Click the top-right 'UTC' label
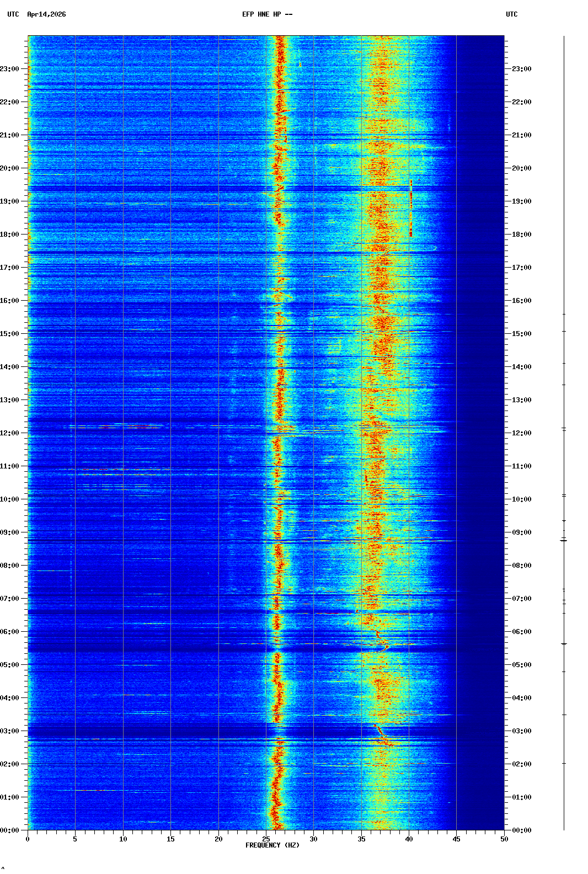This screenshot has width=588, height=874. click(511, 14)
